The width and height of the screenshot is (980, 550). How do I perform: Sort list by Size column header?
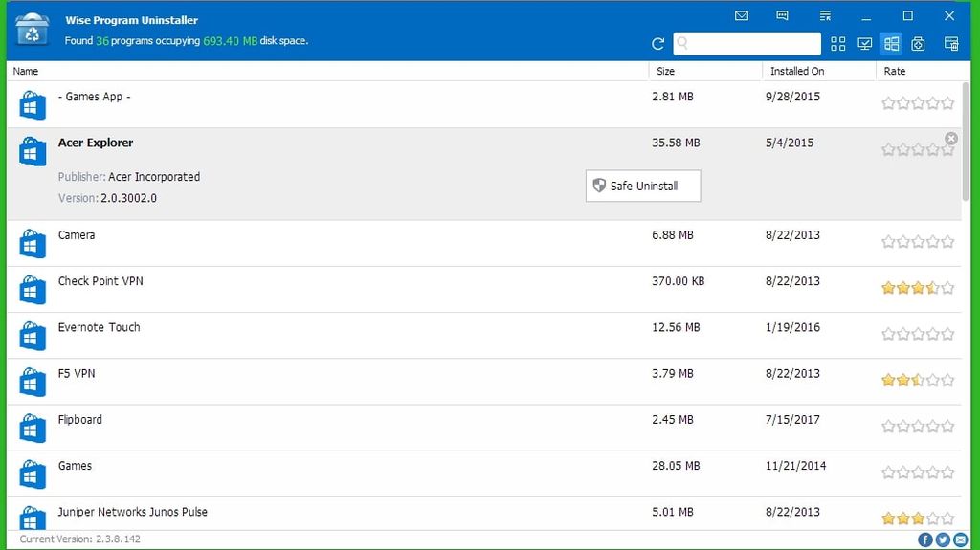click(x=666, y=71)
